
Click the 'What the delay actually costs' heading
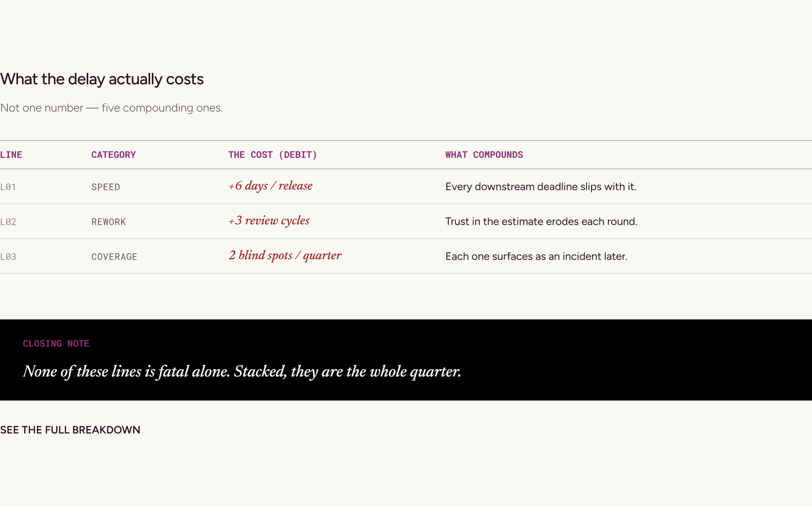[x=102, y=79]
